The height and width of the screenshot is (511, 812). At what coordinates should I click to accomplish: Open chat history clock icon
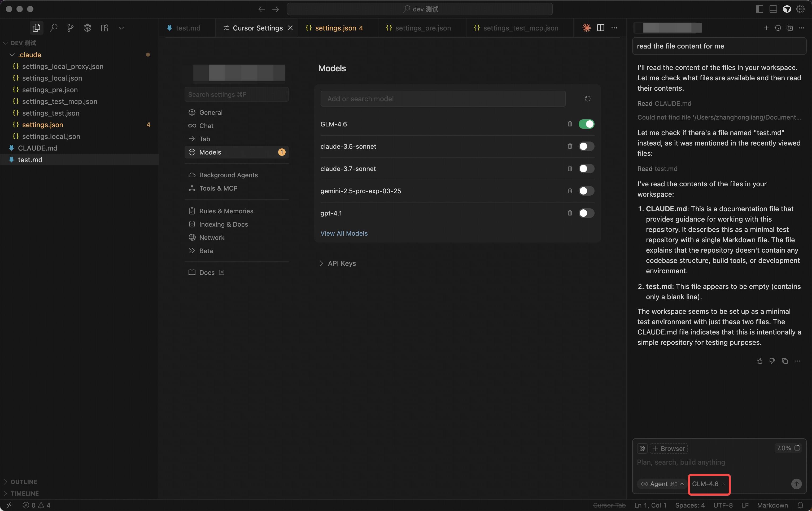pyautogui.click(x=778, y=28)
